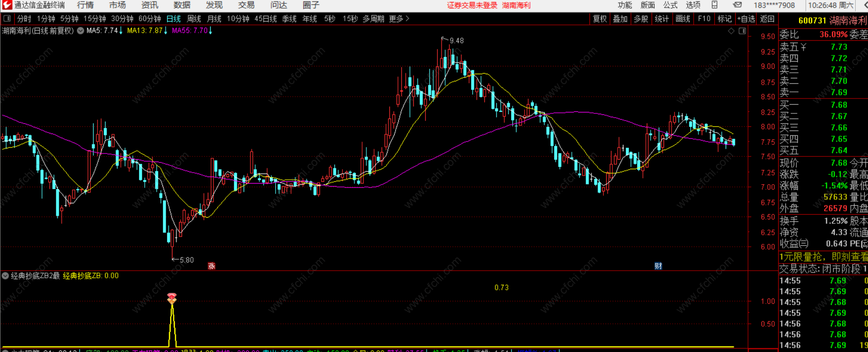Click the 多股 multi-stock button

tap(641, 19)
